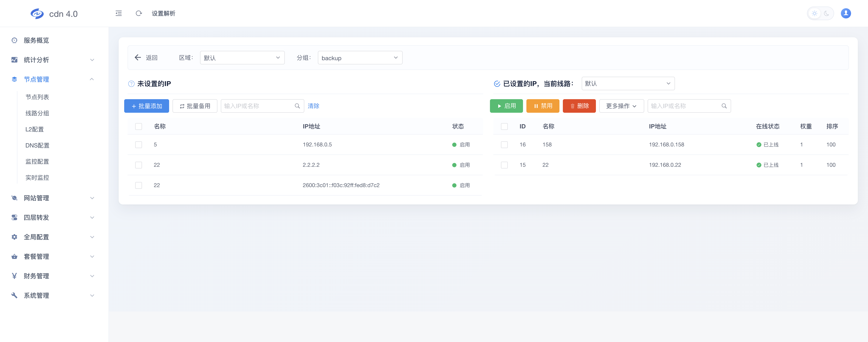
Task: Select all unset IPs header checkbox
Action: pyautogui.click(x=139, y=127)
